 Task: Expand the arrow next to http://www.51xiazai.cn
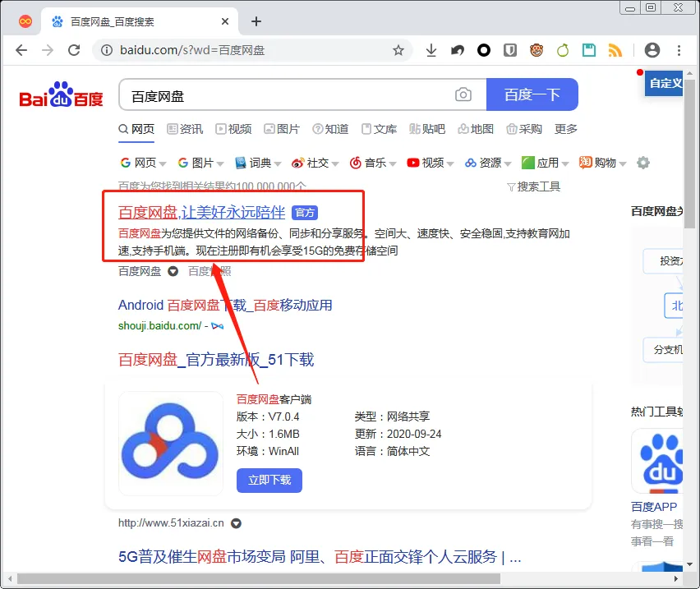[236, 523]
